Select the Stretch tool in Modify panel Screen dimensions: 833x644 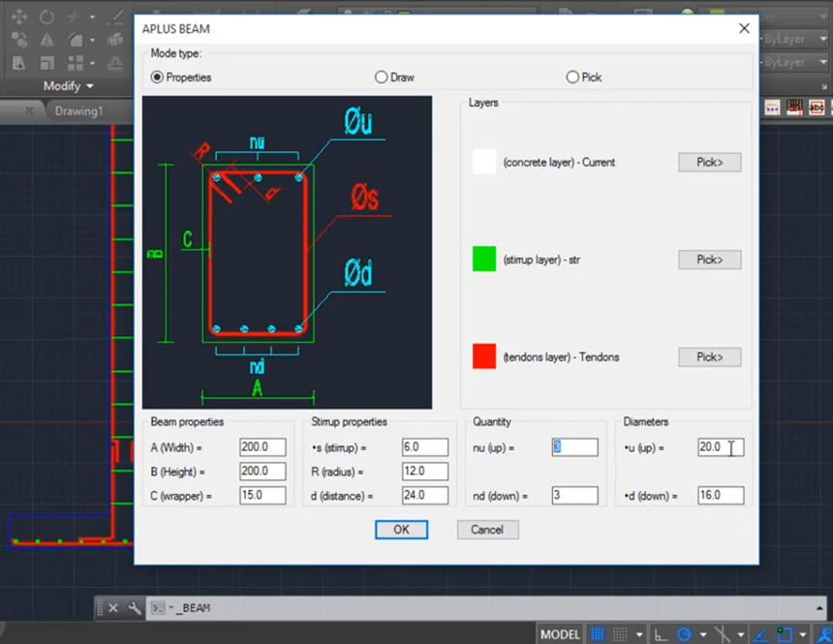click(x=18, y=63)
